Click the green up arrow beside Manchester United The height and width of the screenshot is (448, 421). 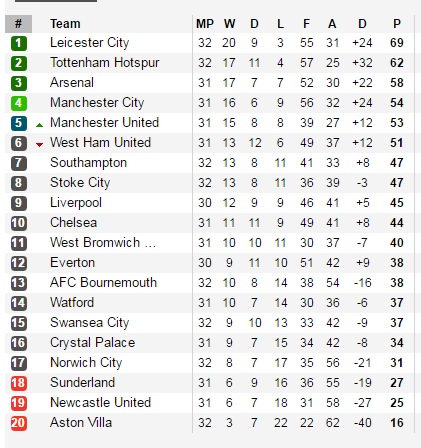tap(39, 125)
